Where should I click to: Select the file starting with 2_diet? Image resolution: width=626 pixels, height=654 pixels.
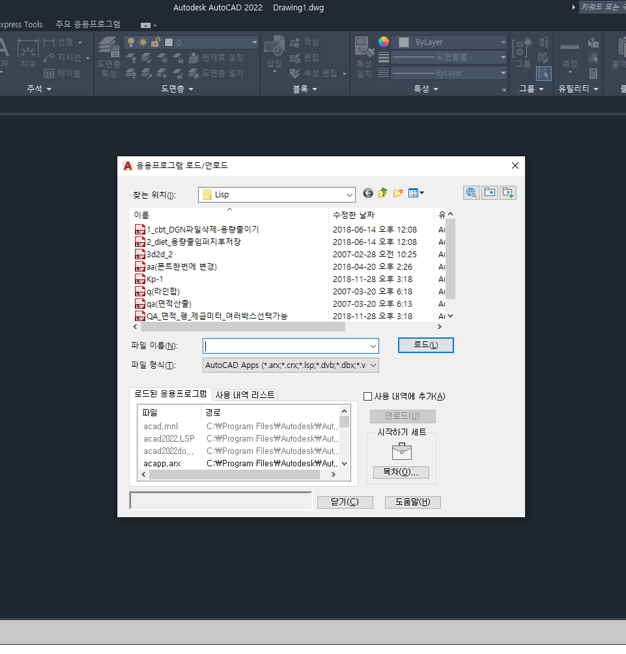[194, 242]
